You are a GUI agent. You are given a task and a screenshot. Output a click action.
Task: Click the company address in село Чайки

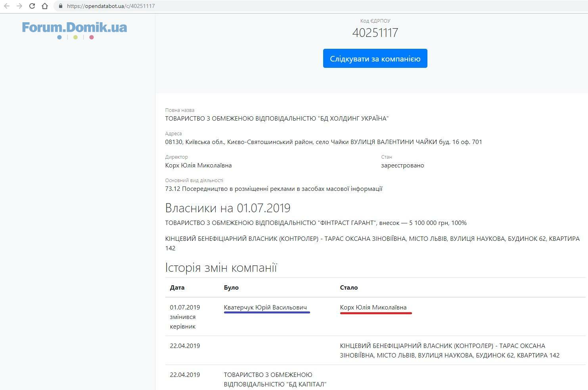coord(324,142)
